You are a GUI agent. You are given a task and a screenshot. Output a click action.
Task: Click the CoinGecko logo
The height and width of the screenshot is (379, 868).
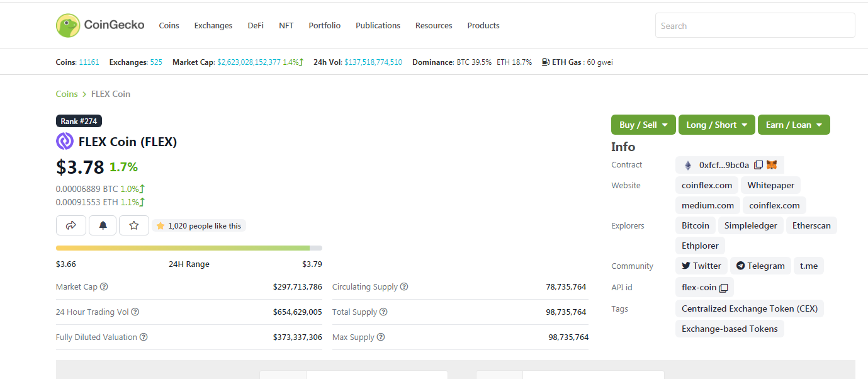click(100, 25)
